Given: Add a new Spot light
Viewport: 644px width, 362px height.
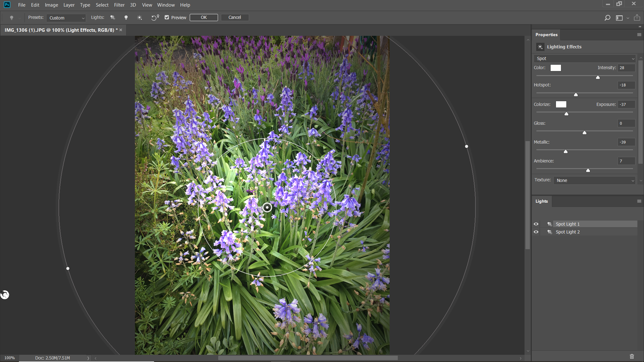Looking at the screenshot, I should (113, 17).
